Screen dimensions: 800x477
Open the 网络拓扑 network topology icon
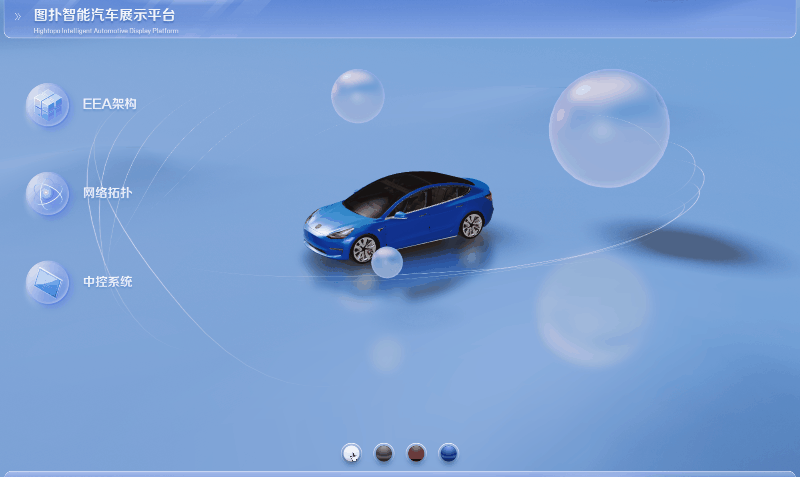click(47, 193)
